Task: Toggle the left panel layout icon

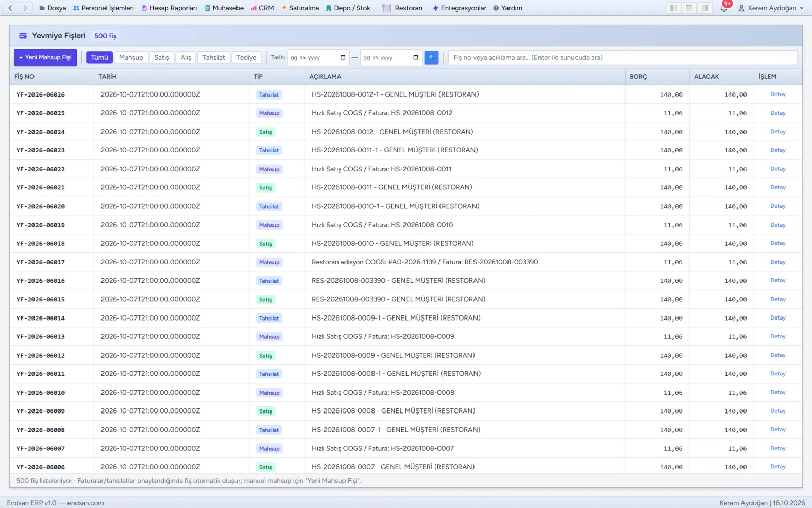Action: pos(673,8)
